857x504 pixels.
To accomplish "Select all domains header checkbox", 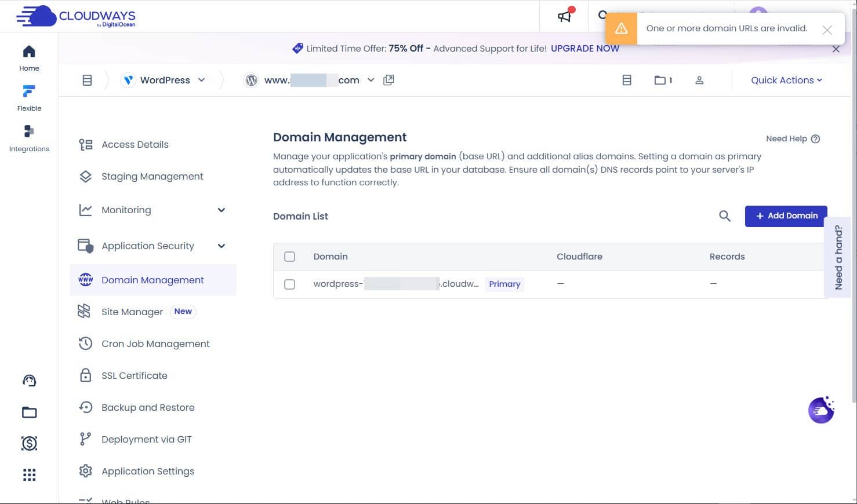I will click(x=289, y=257).
